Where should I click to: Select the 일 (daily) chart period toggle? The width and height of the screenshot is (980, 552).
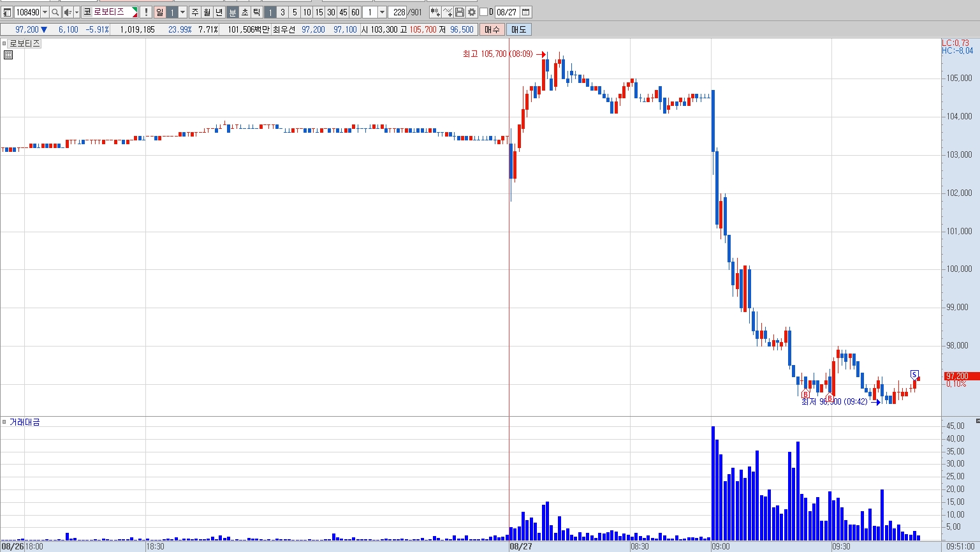(160, 12)
